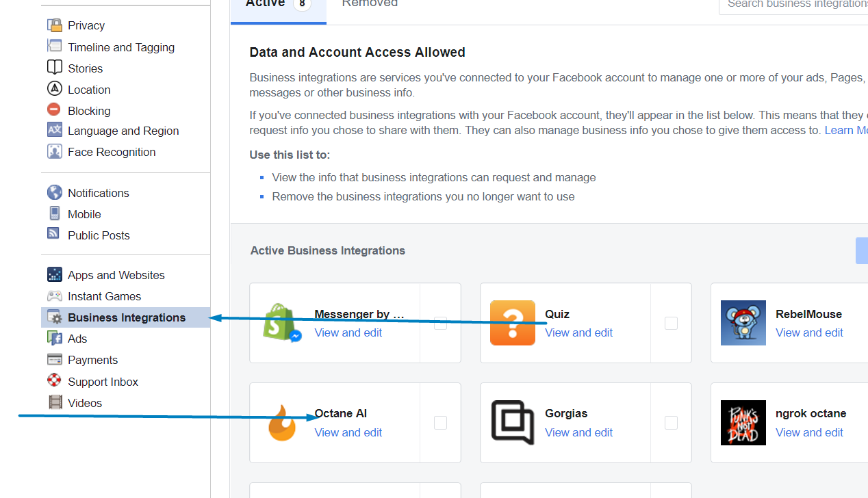Image resolution: width=868 pixels, height=498 pixels.
Task: Open View and edit for RebelMouse
Action: click(x=809, y=332)
